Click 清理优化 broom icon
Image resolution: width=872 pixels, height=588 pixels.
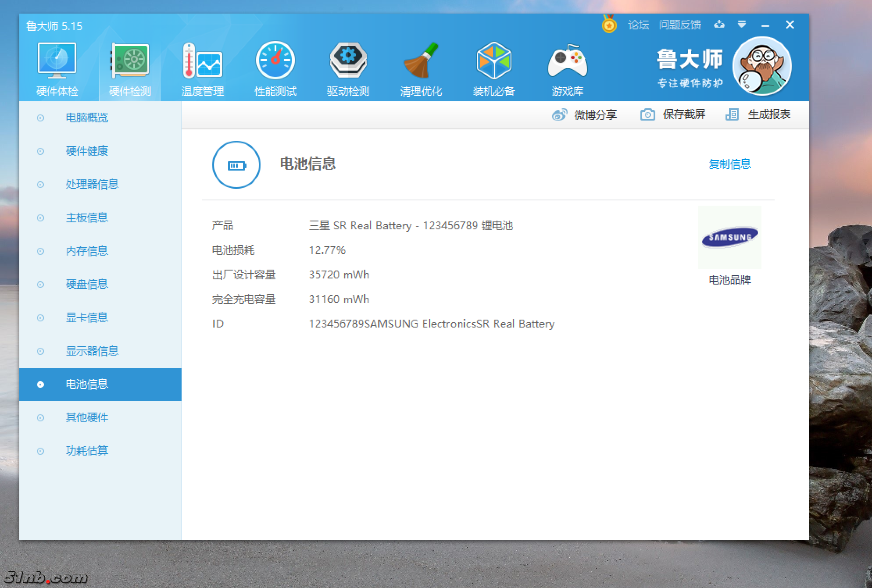(421, 61)
